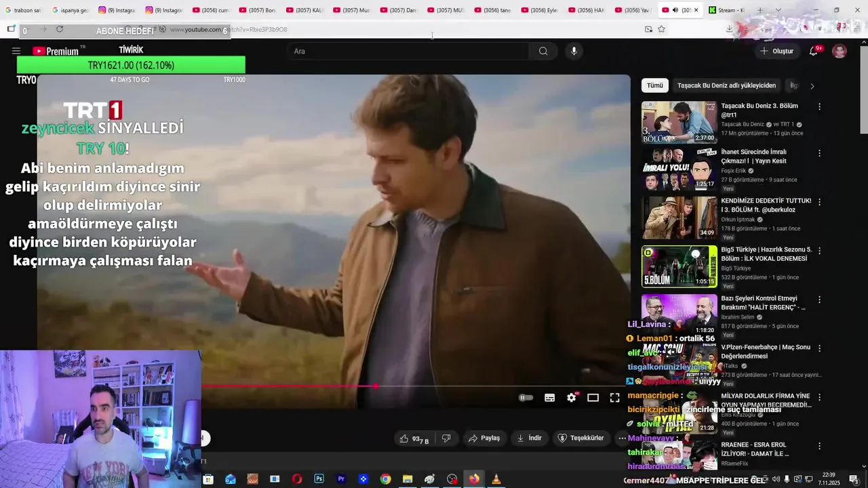This screenshot has height=488, width=868.
Task: Open 'KENDİMİZE DEDEKTİF TUTTUK' video thumbnail
Action: pos(679,218)
